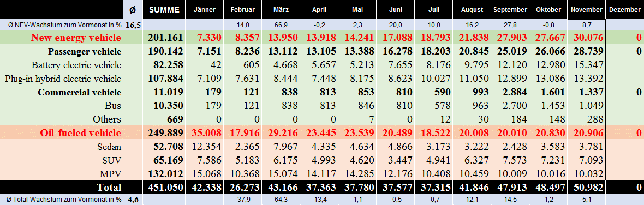Click the Juli passenger vehicle value 18.203
The image size is (644, 205).
point(436,51)
